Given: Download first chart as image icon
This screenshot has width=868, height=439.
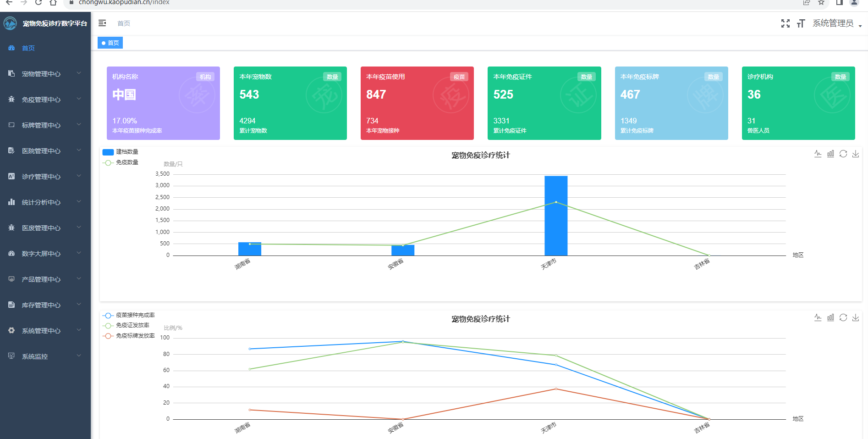Looking at the screenshot, I should [x=856, y=154].
